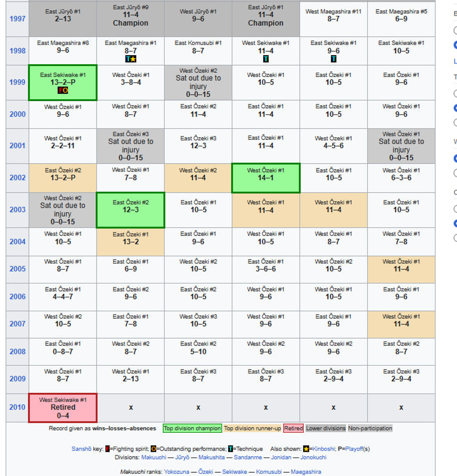Screen dimensions: 457x476
Task: Open the Sanshō link in the key
Action: (81, 449)
